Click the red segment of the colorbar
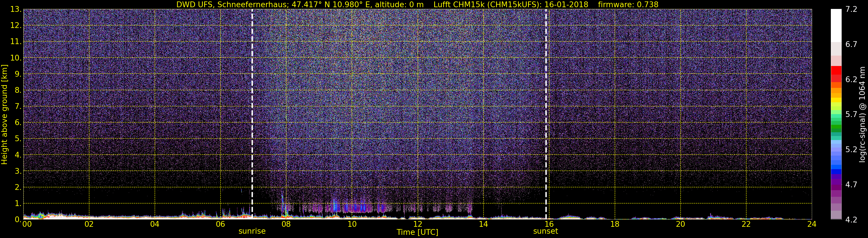The image size is (868, 238). [x=836, y=71]
